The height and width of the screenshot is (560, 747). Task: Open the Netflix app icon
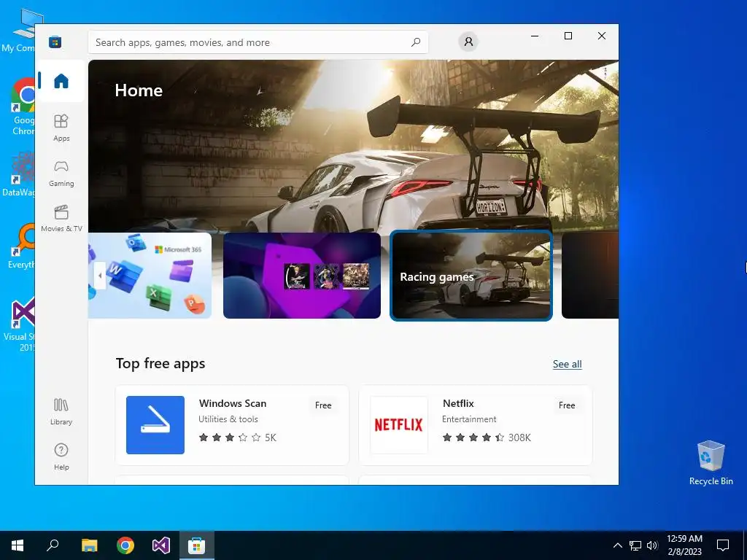[x=399, y=425]
